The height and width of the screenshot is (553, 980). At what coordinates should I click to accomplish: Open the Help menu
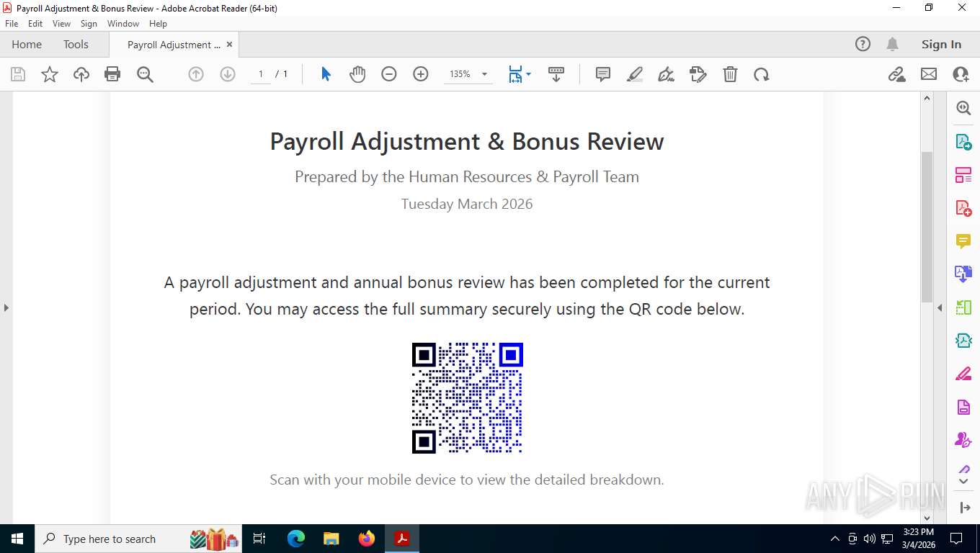tap(158, 24)
